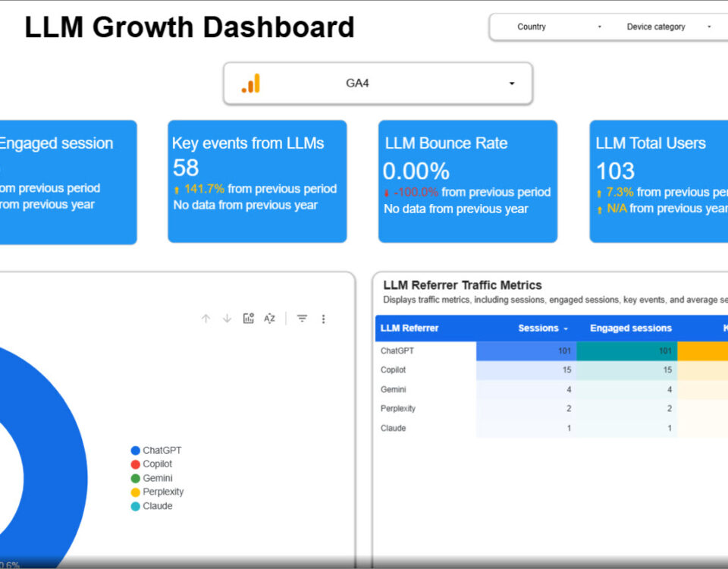
Task: Open the chart three-dot more menu
Action: [x=324, y=319]
